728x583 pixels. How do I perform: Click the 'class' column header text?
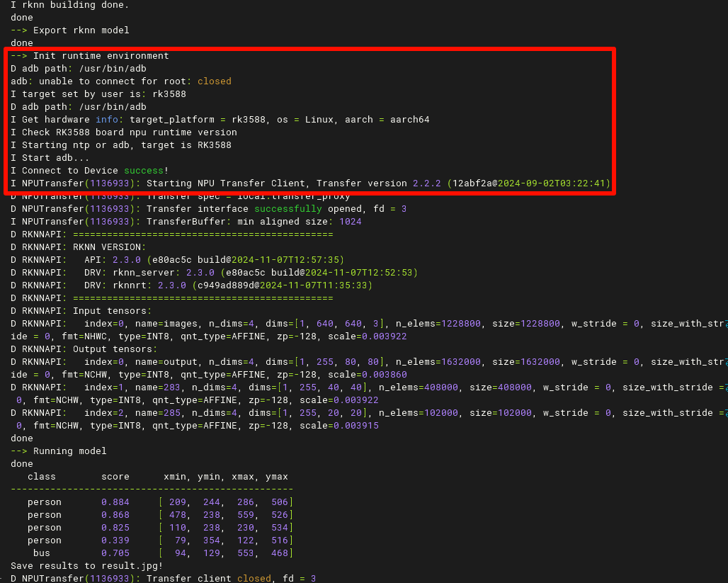coord(41,476)
